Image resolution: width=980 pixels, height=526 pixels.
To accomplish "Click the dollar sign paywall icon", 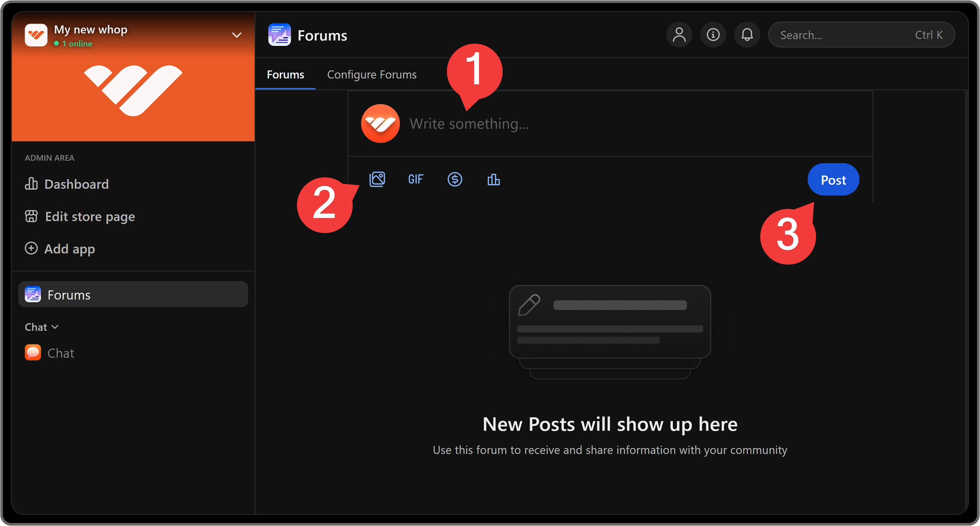I will [x=455, y=179].
